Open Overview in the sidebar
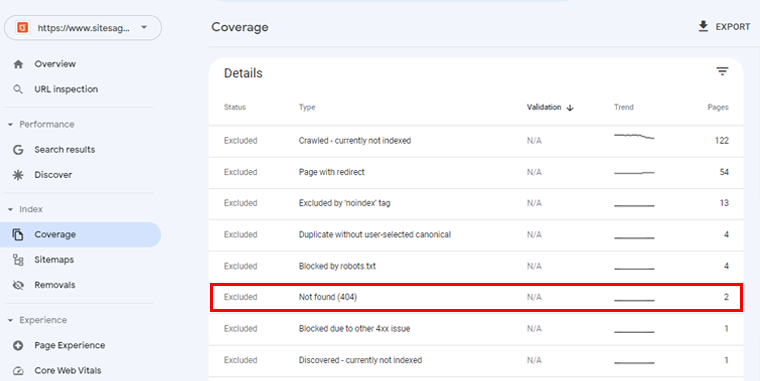Image resolution: width=760 pixels, height=381 pixels. coord(55,64)
